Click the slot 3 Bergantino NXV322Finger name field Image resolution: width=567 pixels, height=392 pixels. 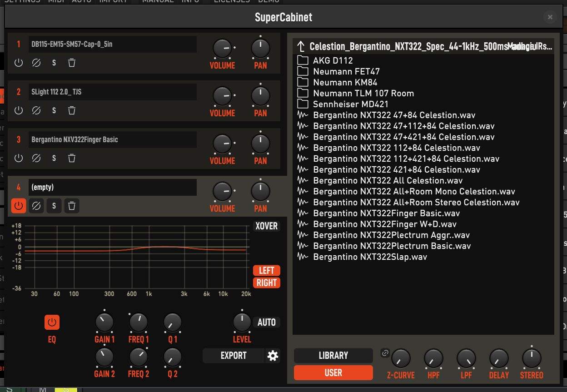point(113,139)
